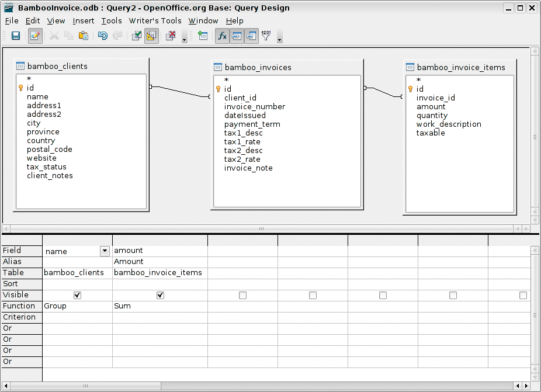The height and width of the screenshot is (392, 541).
Task: Click bamboo_clients table title icon
Action: [x=20, y=66]
